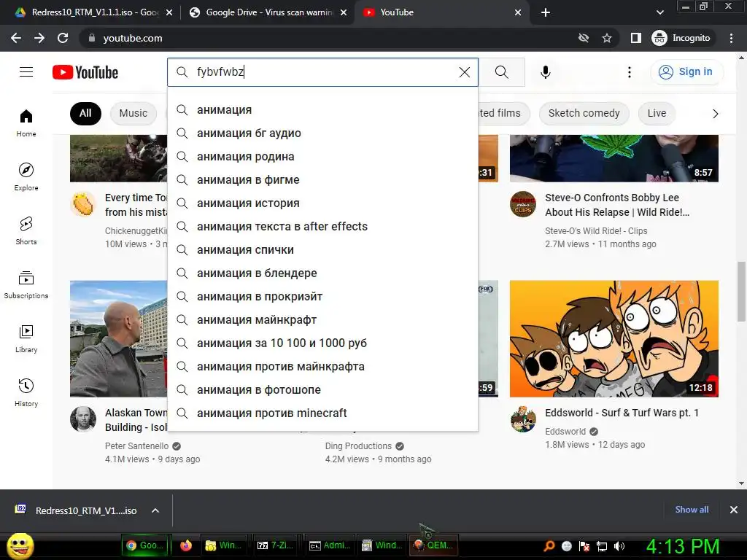Image resolution: width=747 pixels, height=560 pixels.
Task: Click inside the YouTube search input field
Action: [x=324, y=72]
